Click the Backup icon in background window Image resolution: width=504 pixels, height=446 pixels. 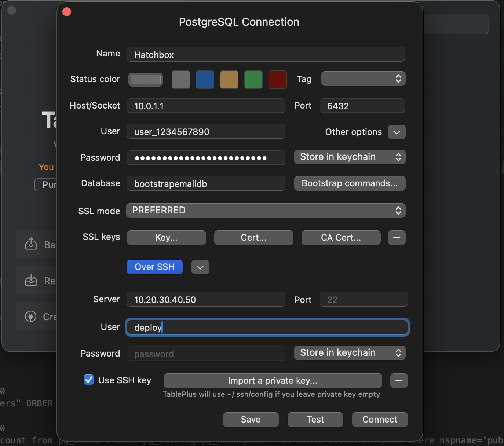31,244
